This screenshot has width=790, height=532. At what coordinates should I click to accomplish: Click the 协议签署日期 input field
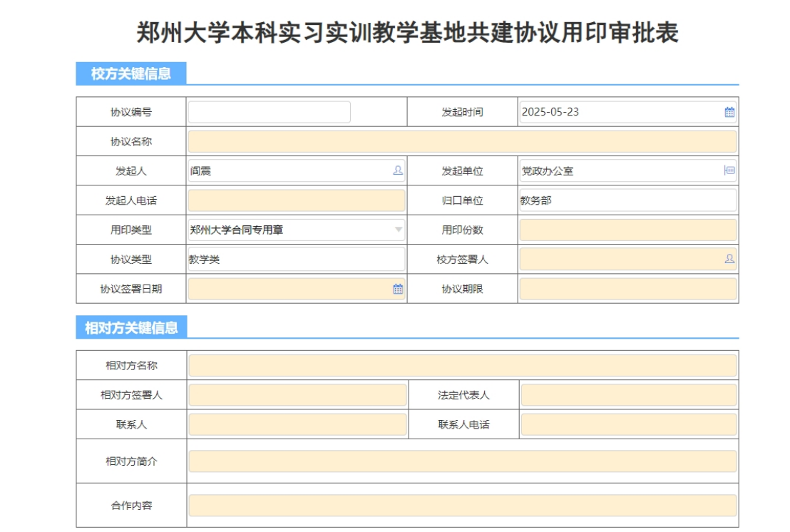[297, 289]
